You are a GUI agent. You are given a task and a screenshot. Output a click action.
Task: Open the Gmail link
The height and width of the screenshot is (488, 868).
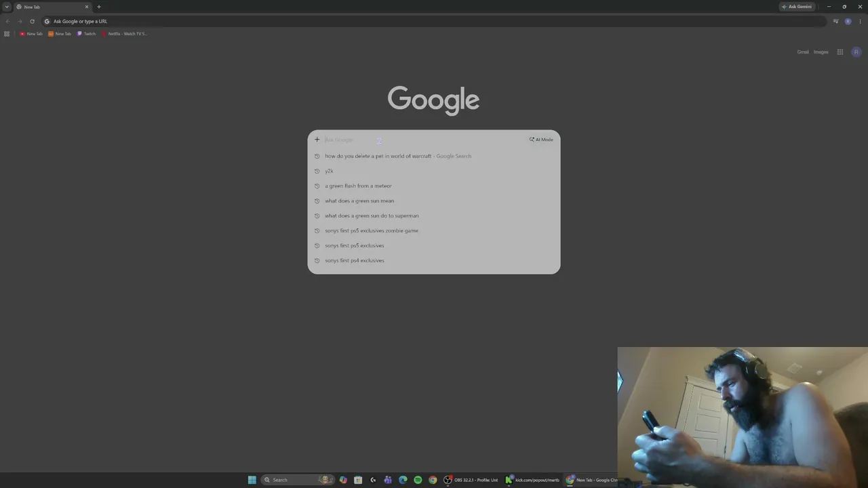(803, 52)
